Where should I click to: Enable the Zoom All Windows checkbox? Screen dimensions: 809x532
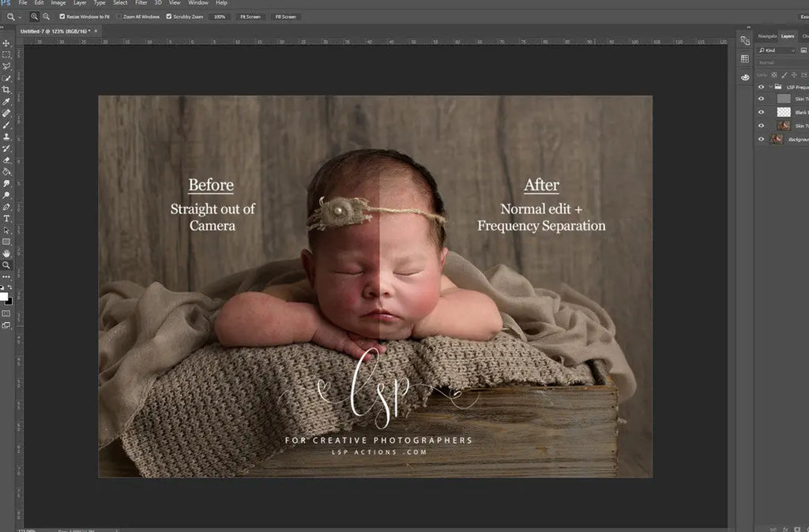(119, 16)
